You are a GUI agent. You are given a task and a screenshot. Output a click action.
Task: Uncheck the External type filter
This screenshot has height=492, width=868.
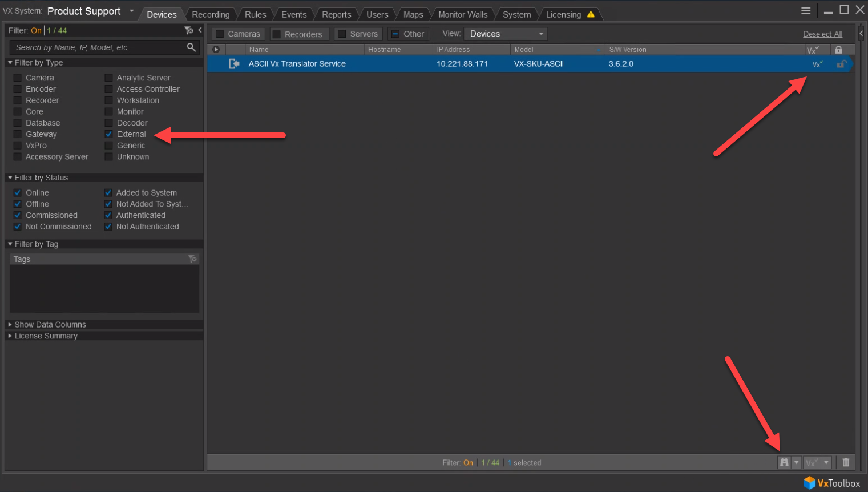(x=108, y=134)
